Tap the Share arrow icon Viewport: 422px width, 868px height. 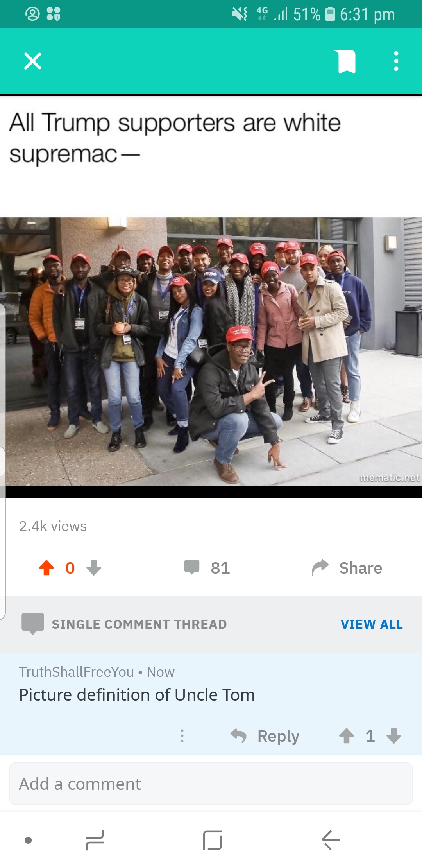320,568
